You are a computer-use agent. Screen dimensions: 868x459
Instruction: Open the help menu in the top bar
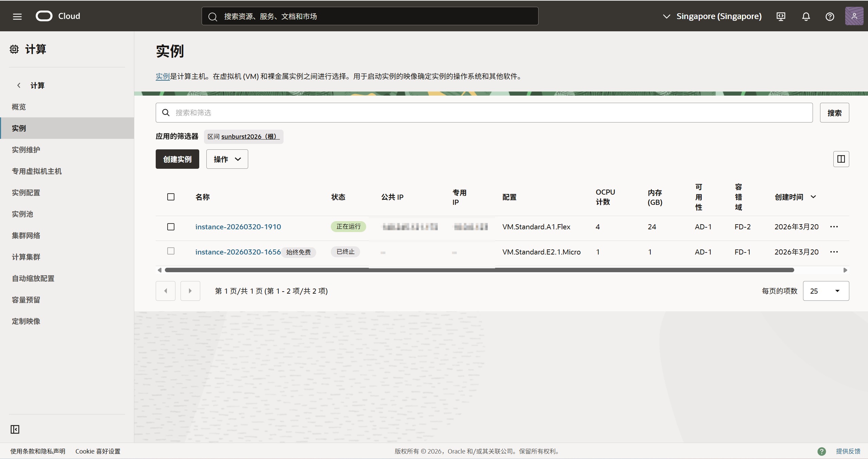(x=830, y=16)
